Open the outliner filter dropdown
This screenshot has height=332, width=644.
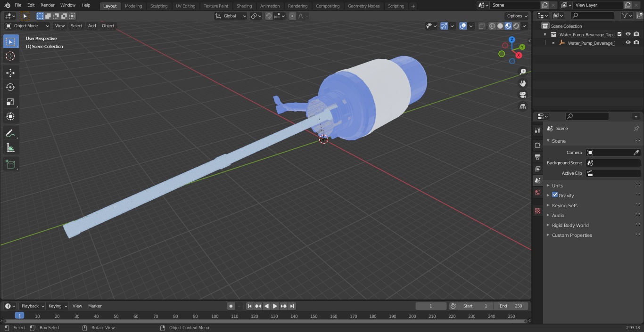pos(627,16)
